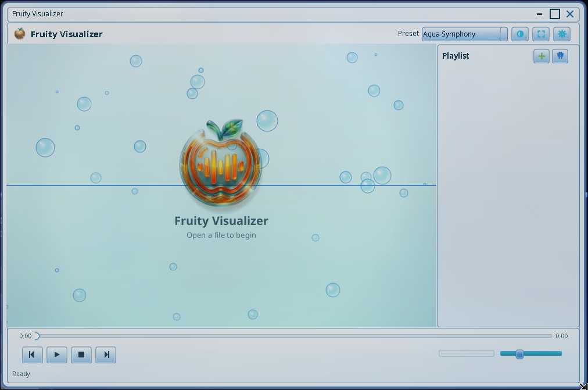Click the "Open a file to begin" text
588x390 pixels.
(221, 235)
